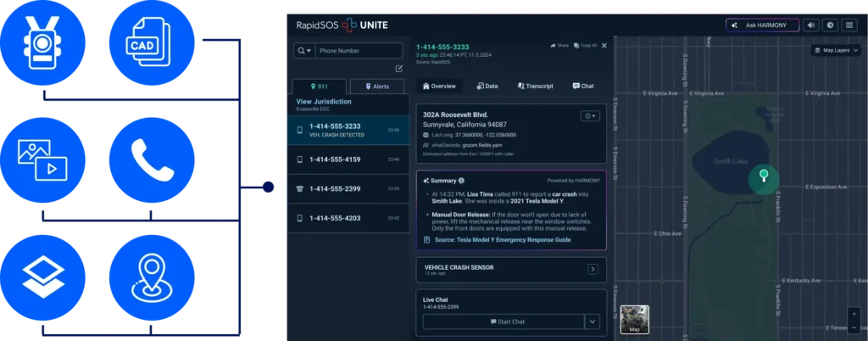Image resolution: width=868 pixels, height=341 pixels.
Task: Select the stacked layers circle icon
Action: (42, 277)
